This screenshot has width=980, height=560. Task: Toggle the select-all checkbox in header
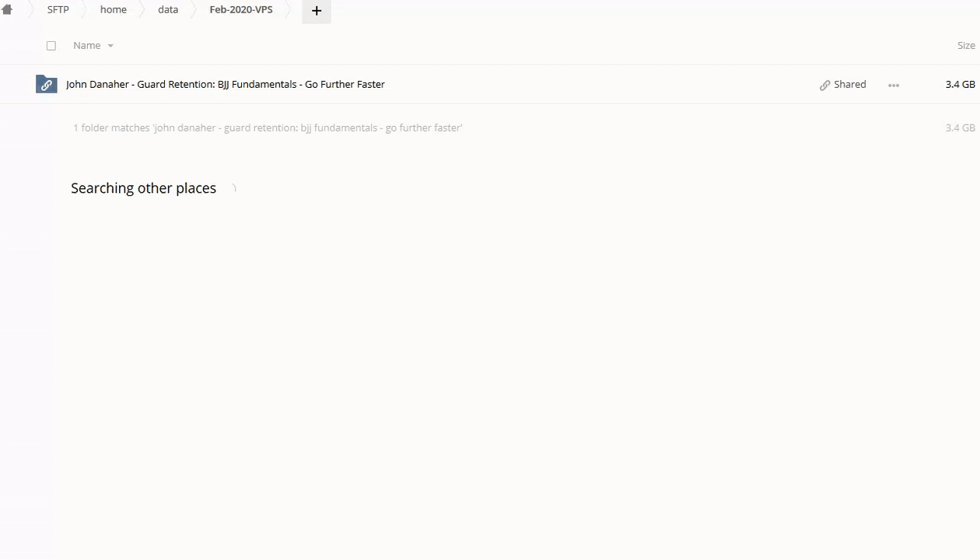coord(51,45)
